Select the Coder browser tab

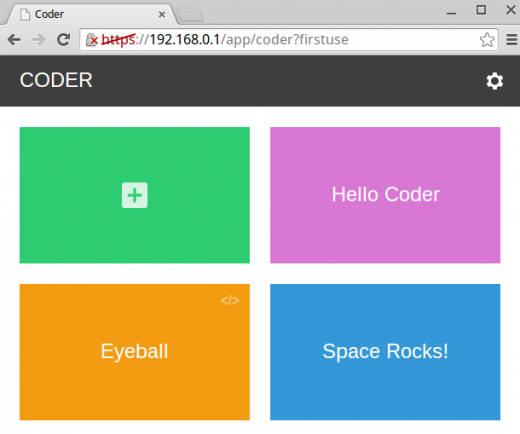pyautogui.click(x=90, y=14)
